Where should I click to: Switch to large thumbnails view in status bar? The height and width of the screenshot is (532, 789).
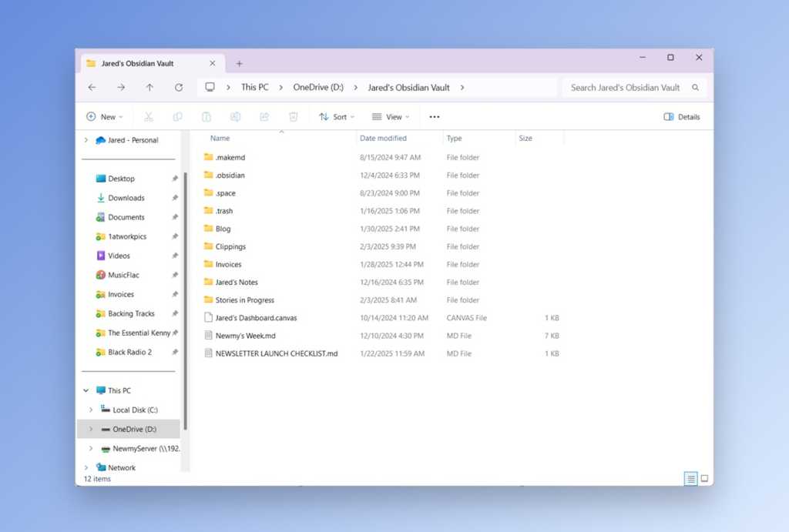click(x=704, y=478)
